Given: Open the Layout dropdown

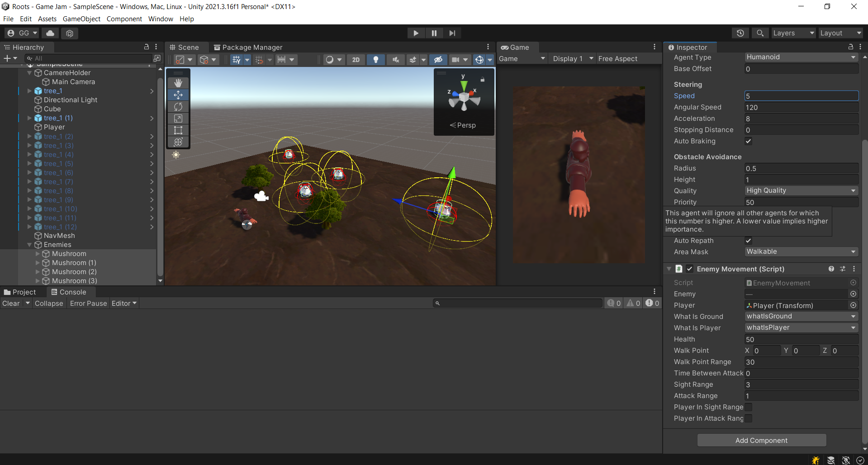Looking at the screenshot, I should pyautogui.click(x=840, y=33).
